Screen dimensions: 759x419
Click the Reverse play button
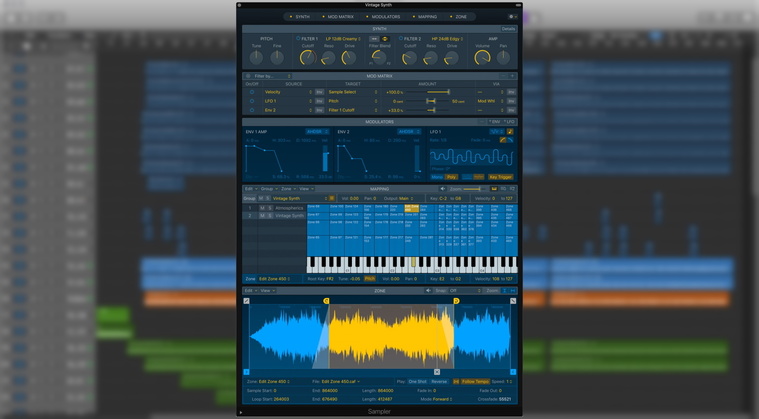pos(439,381)
